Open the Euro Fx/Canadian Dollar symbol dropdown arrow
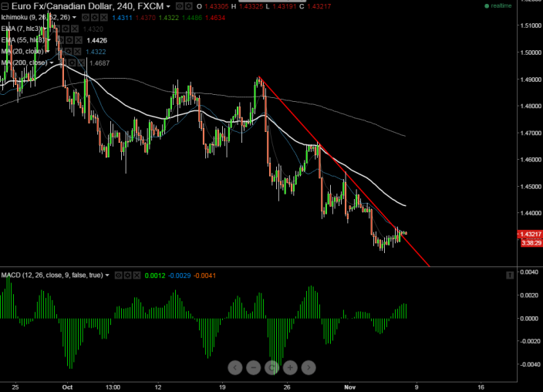This screenshot has height=392, width=543. 168,7
